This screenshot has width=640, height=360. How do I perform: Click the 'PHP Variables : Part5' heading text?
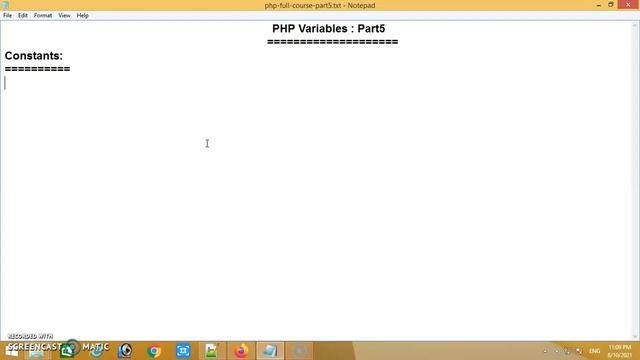click(329, 29)
